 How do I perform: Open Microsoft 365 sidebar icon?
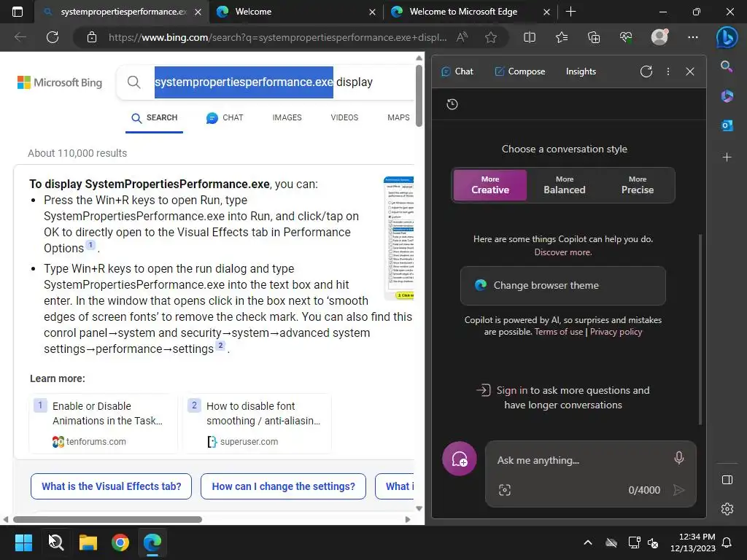(727, 96)
